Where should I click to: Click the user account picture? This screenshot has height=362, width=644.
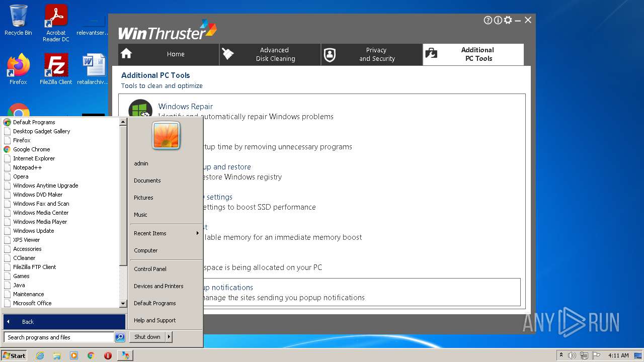[166, 136]
